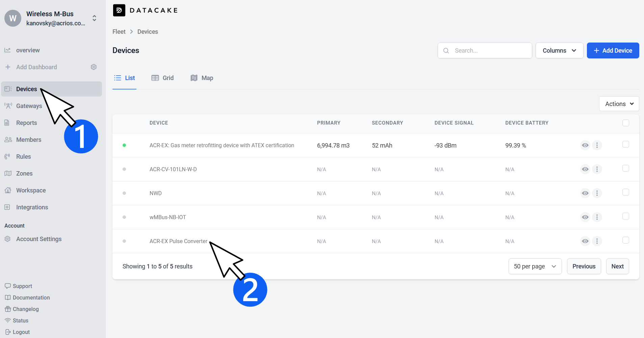
Task: Open three-dot menu for NWD row
Action: 597,193
